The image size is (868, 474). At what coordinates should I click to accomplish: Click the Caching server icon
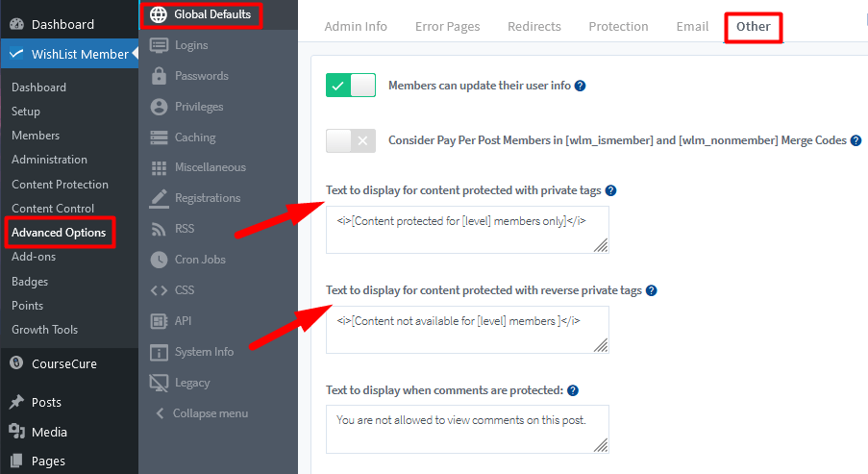[x=159, y=137]
